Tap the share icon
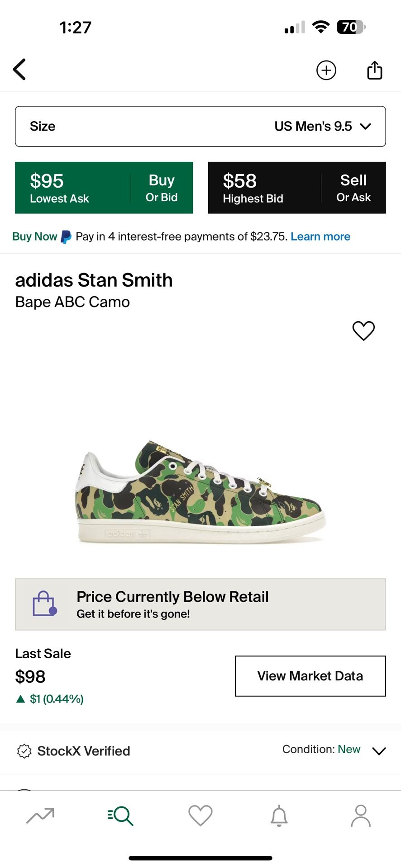 click(x=374, y=70)
